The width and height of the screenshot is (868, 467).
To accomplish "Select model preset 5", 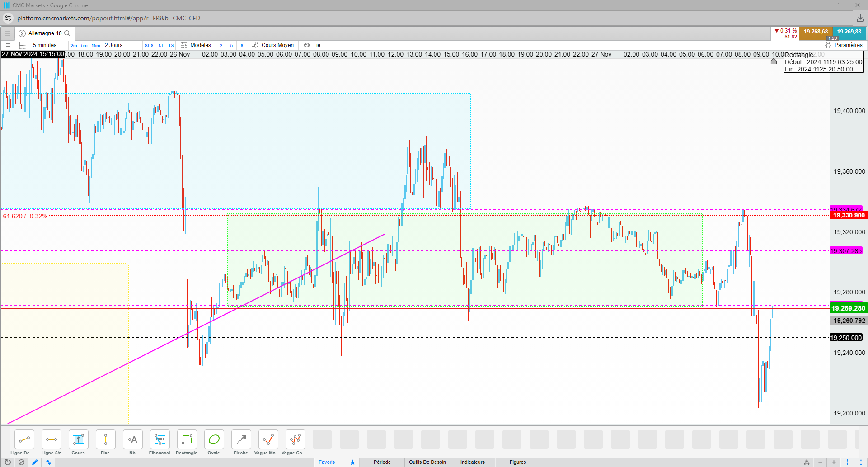I will coord(231,45).
